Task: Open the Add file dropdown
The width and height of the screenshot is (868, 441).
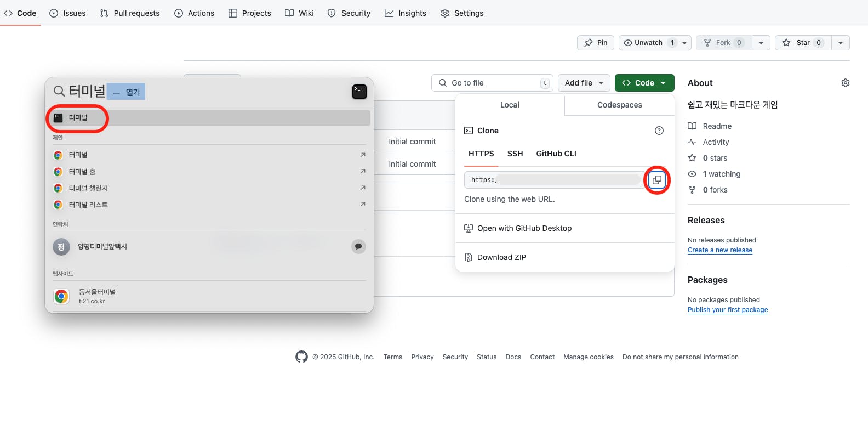Action: (x=584, y=83)
